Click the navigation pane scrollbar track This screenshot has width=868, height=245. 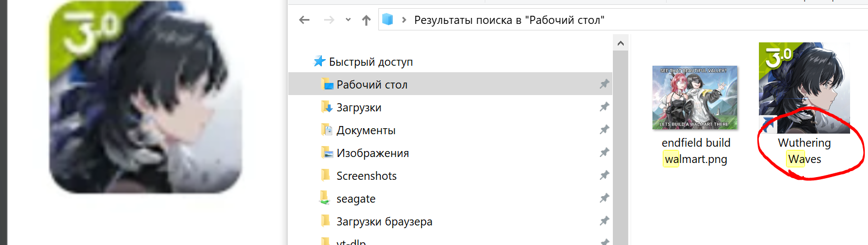620,148
